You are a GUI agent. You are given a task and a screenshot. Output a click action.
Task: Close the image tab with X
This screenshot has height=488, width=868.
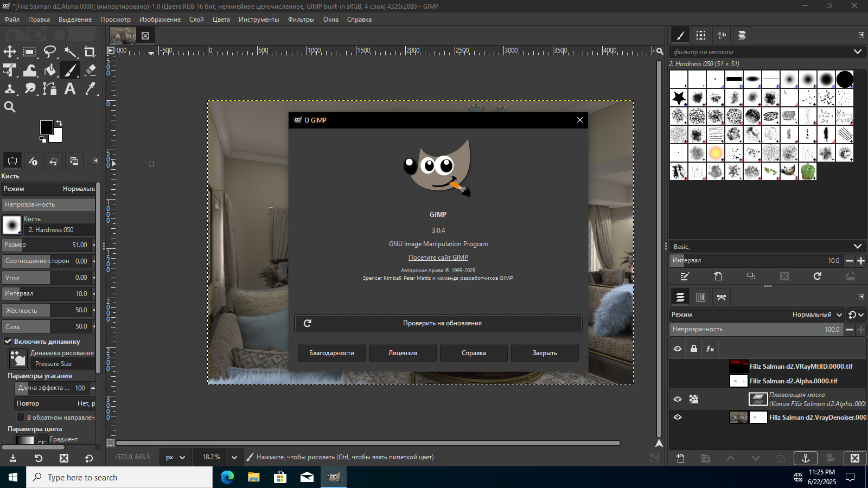point(145,36)
